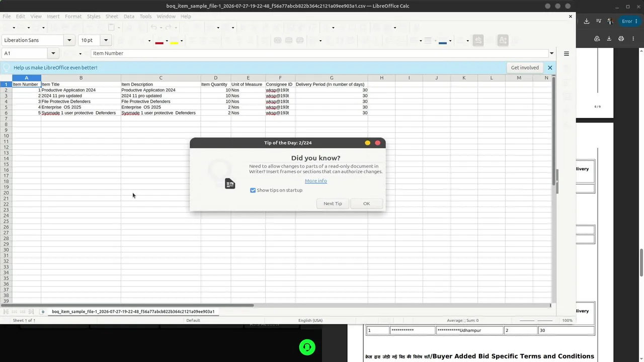Open the sidebar settings hamburger menu
The height and width of the screenshot is (362, 644).
point(566,53)
